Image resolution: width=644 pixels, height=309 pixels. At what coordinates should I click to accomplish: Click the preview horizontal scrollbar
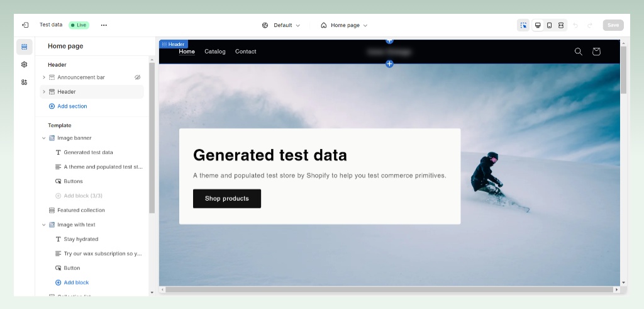[389, 289]
